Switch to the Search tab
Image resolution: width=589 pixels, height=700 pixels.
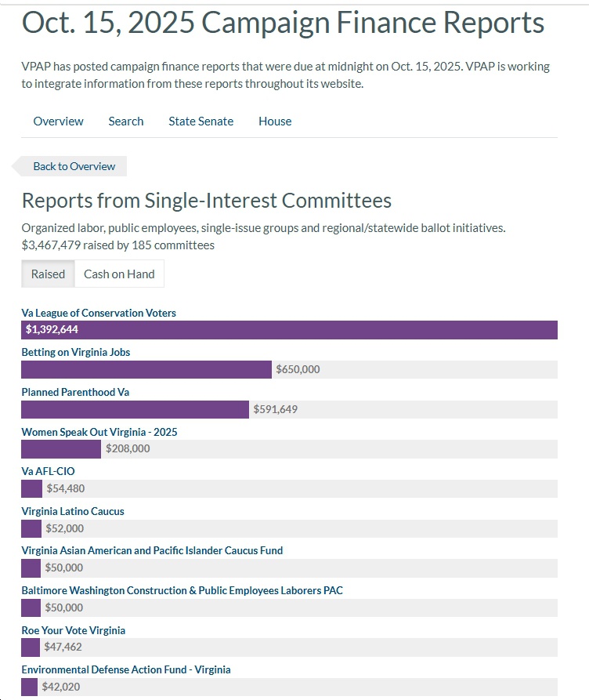(x=125, y=121)
